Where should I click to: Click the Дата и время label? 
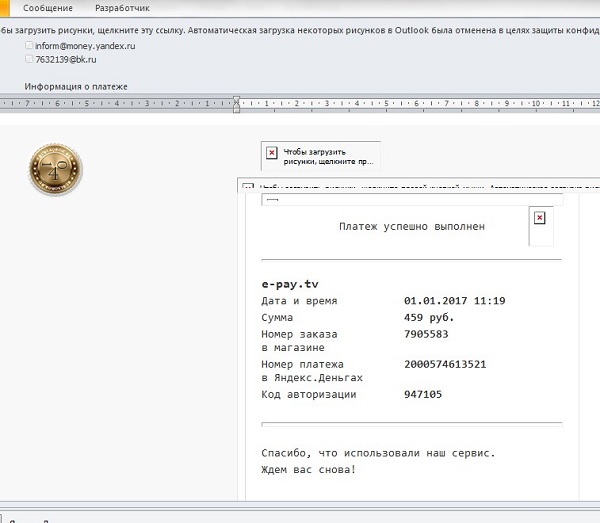point(299,301)
